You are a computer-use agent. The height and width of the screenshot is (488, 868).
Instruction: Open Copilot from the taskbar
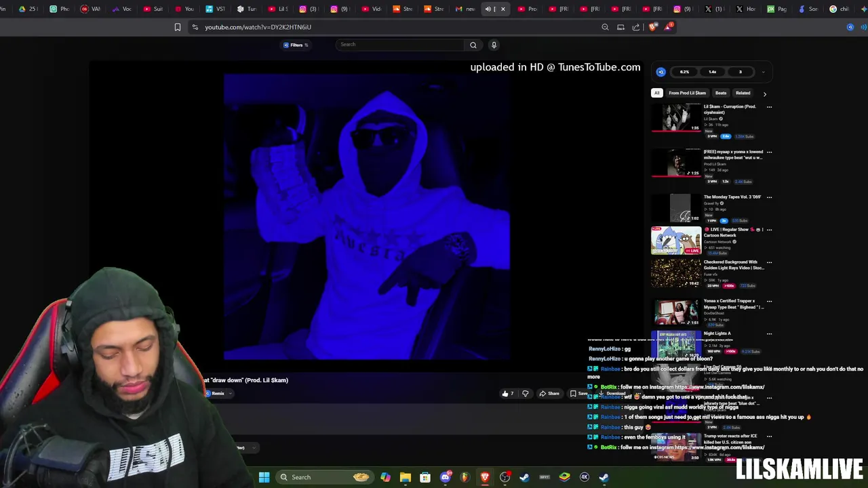[x=385, y=477]
